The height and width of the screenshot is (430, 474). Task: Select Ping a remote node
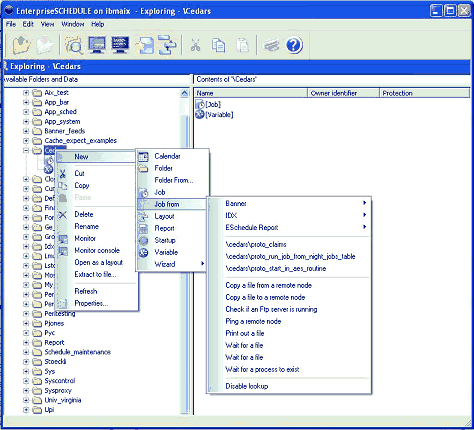[253, 321]
